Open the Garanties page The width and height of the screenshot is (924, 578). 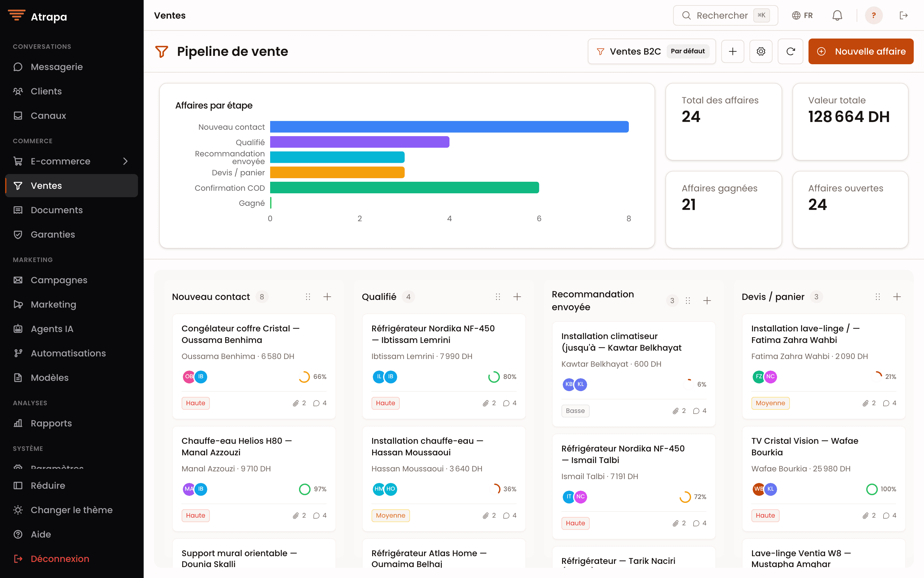pyautogui.click(x=72, y=234)
